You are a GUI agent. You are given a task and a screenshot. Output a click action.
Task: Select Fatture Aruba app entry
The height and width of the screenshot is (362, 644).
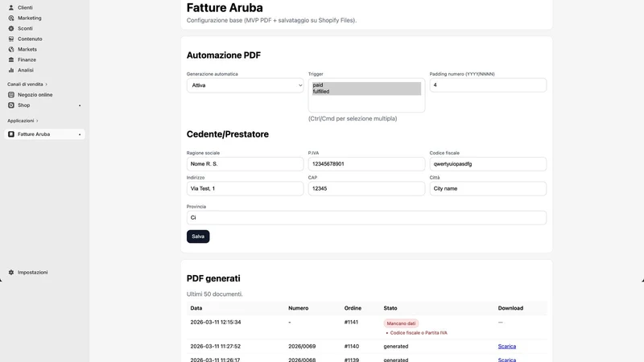[44, 134]
